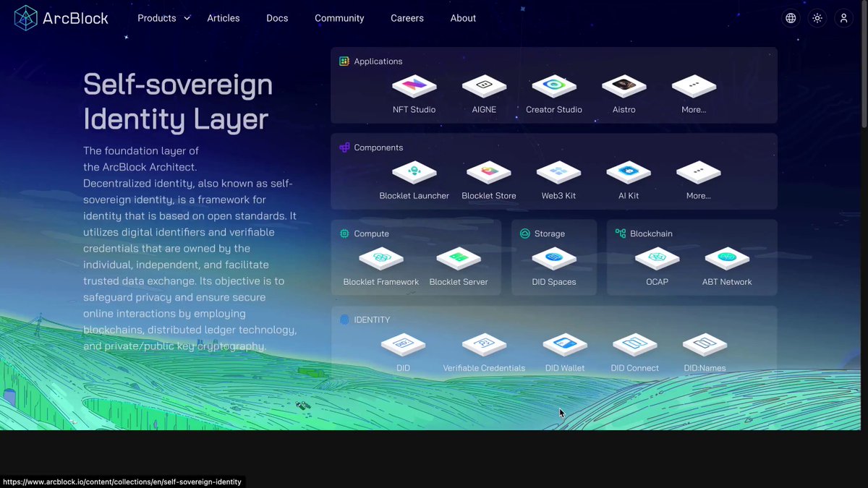Click the DID Spaces label text
868x488 pixels.
pyautogui.click(x=554, y=282)
